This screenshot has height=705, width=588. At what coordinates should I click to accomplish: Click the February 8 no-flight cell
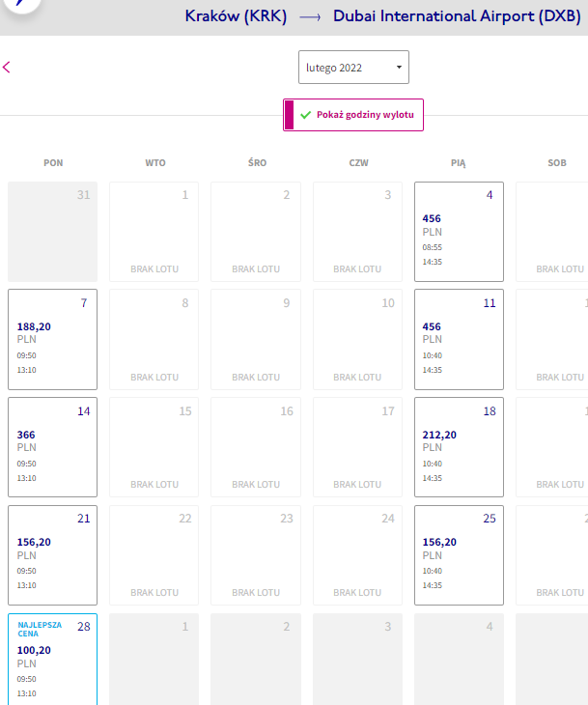coord(154,339)
